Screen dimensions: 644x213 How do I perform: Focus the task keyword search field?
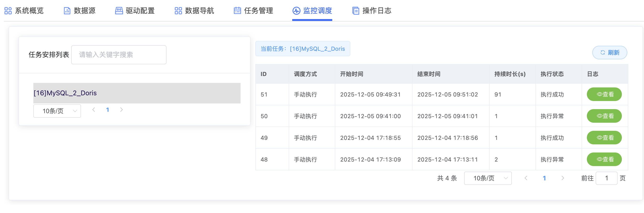tap(119, 55)
